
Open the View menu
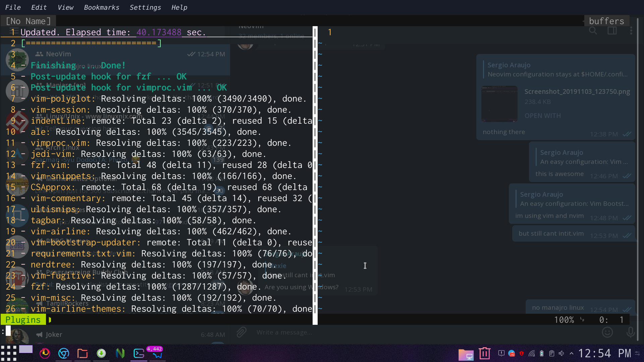(65, 7)
